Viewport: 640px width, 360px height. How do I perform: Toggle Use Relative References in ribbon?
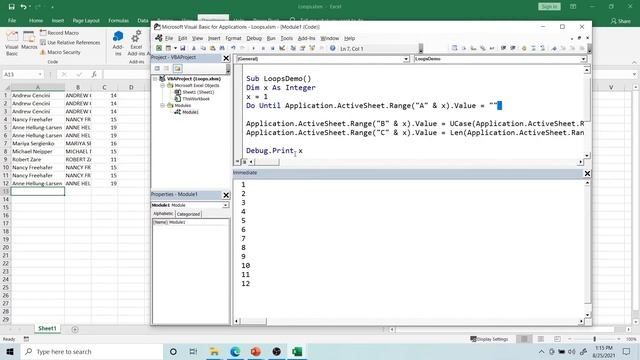click(x=70, y=42)
